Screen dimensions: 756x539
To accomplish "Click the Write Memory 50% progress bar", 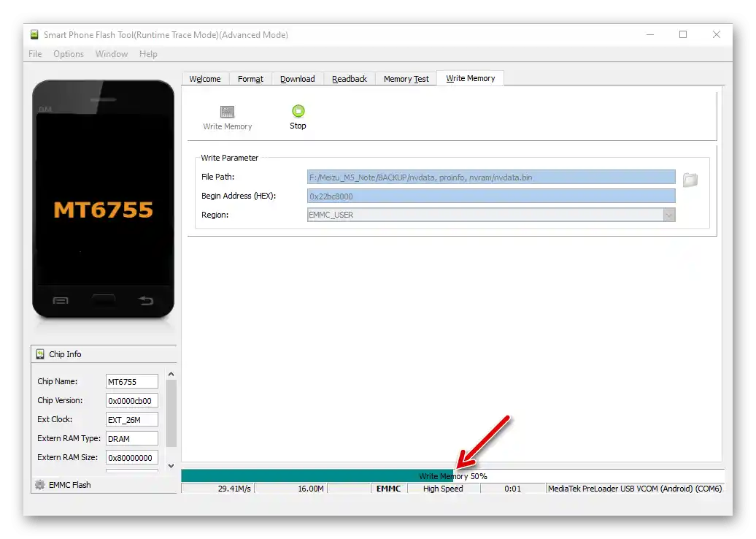I will pos(452,475).
